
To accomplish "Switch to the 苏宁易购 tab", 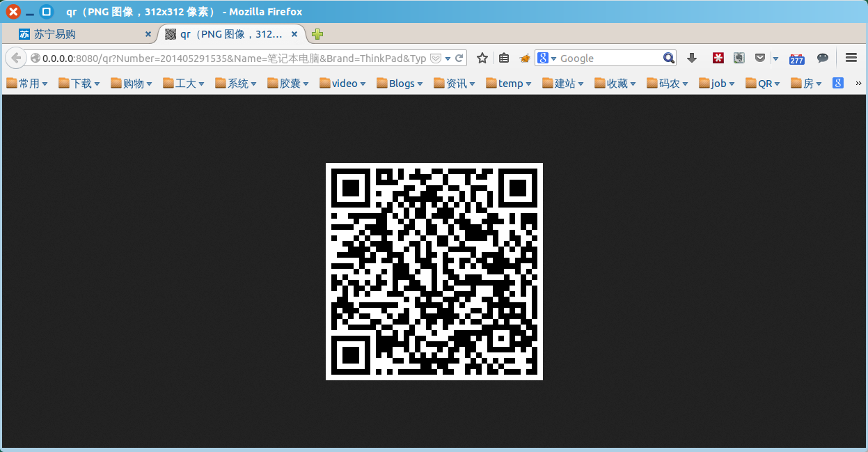I will point(85,34).
